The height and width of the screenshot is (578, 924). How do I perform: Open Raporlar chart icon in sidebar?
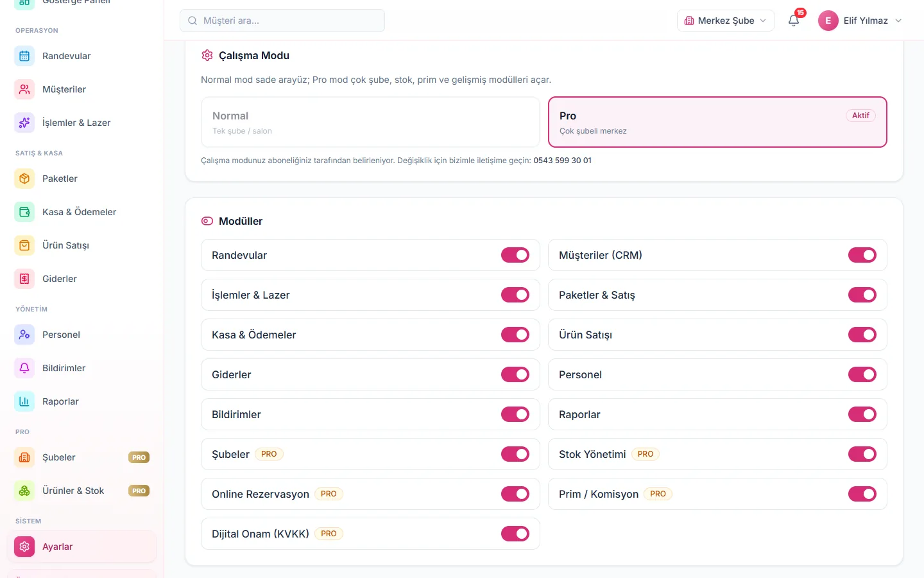(24, 401)
